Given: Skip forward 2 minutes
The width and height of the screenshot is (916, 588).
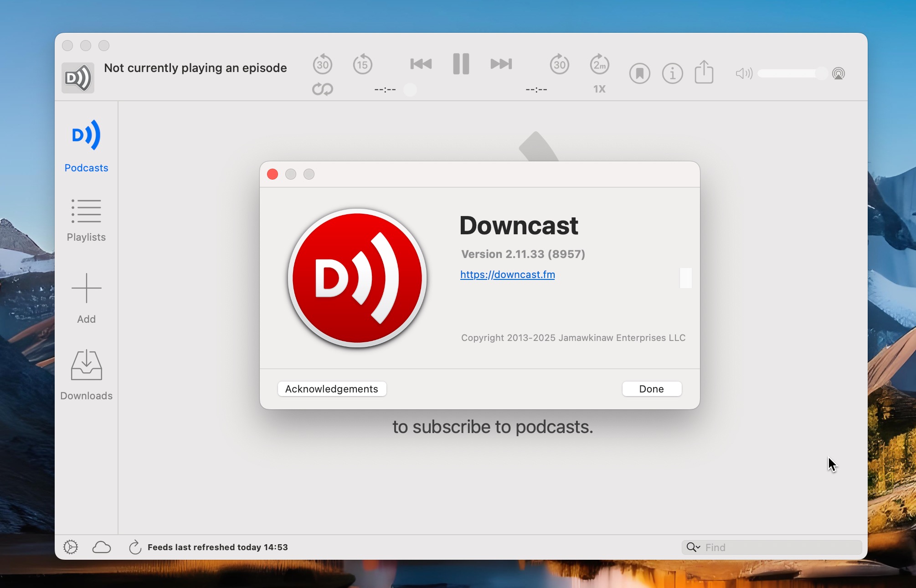Looking at the screenshot, I should [600, 64].
